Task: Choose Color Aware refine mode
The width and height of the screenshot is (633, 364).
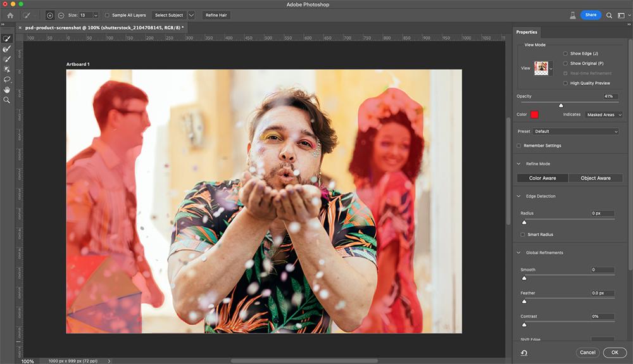Action: coord(542,178)
